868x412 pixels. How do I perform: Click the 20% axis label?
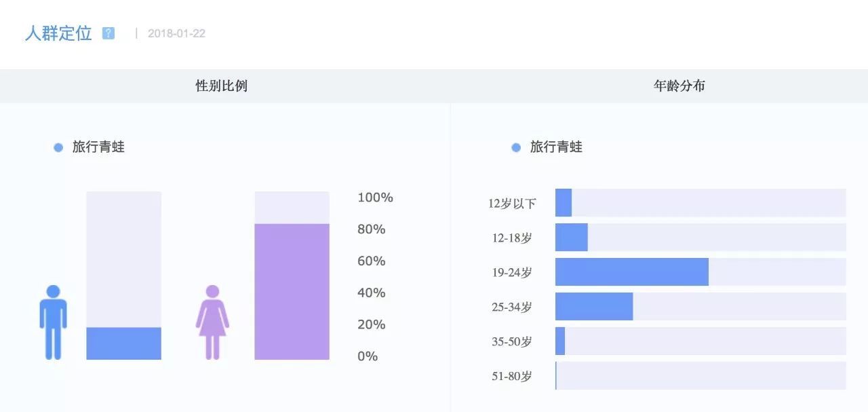(372, 325)
